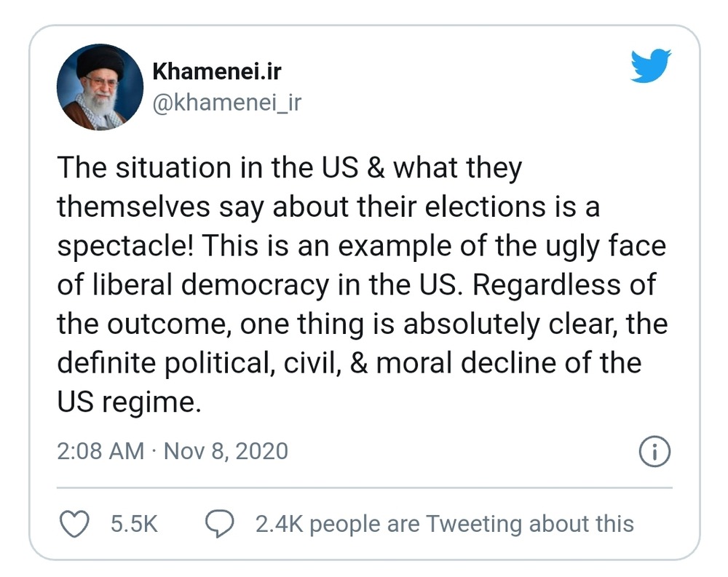Click "US regime." at the tweet's end
This screenshot has height=577, width=728.
pos(128,401)
